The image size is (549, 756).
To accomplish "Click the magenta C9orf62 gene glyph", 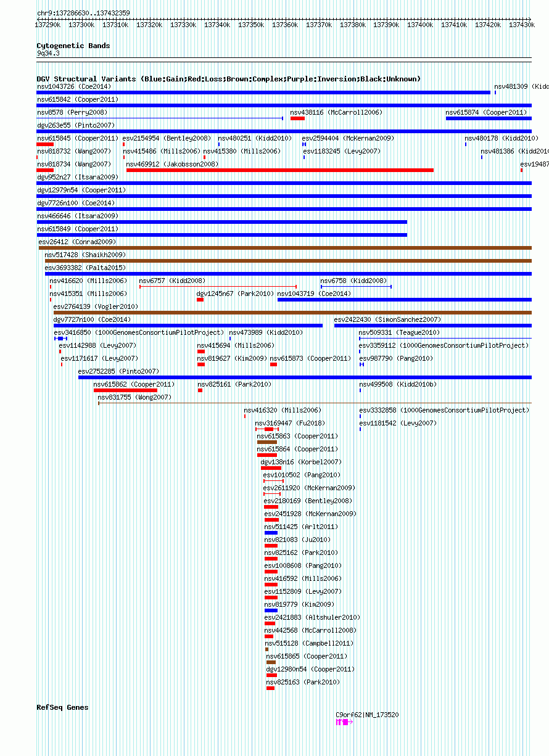I will coord(344,721).
